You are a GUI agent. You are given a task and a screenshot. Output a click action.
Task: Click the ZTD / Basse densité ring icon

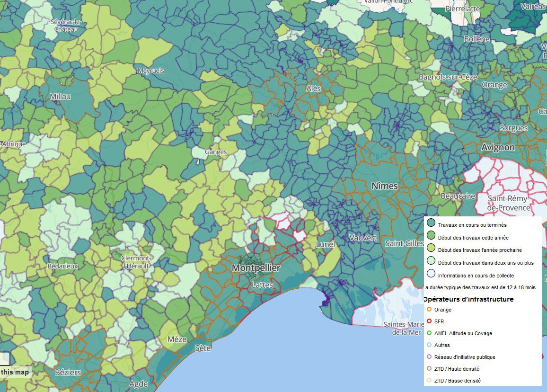click(x=429, y=381)
